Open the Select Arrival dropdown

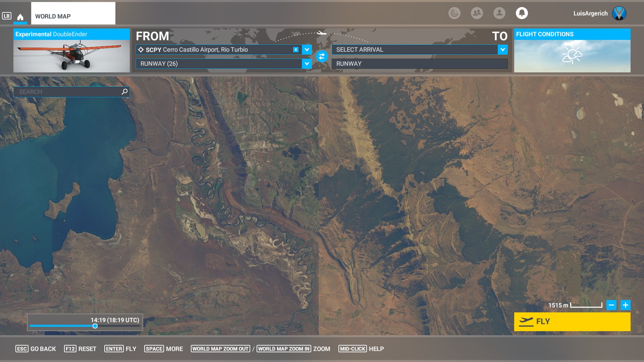point(502,50)
